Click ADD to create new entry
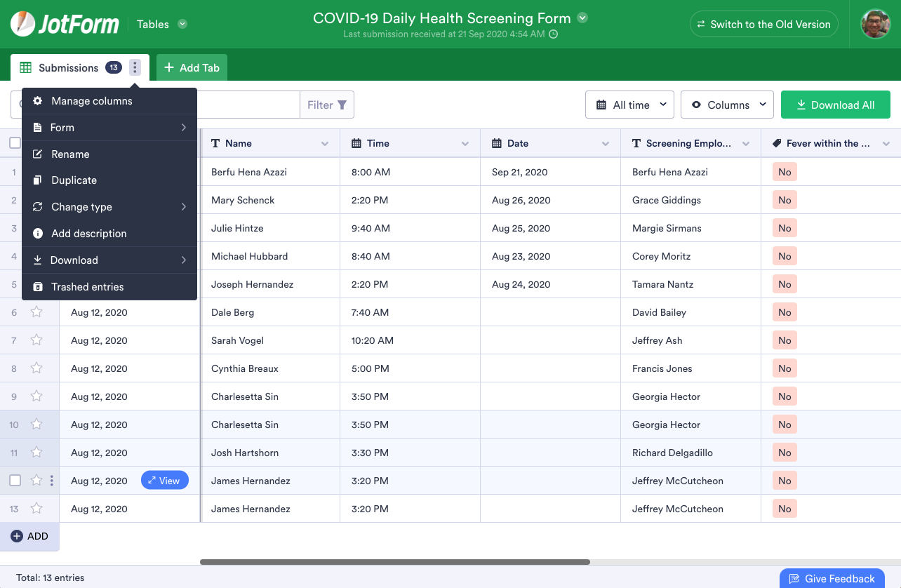Screen dimensions: 901x588 (29, 536)
